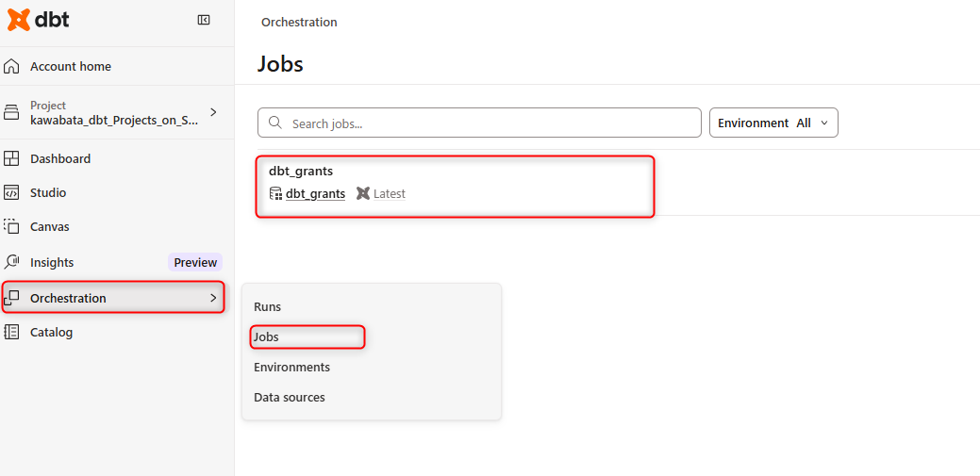Open the Environment All dropdown
This screenshot has height=476, width=980.
(x=773, y=123)
